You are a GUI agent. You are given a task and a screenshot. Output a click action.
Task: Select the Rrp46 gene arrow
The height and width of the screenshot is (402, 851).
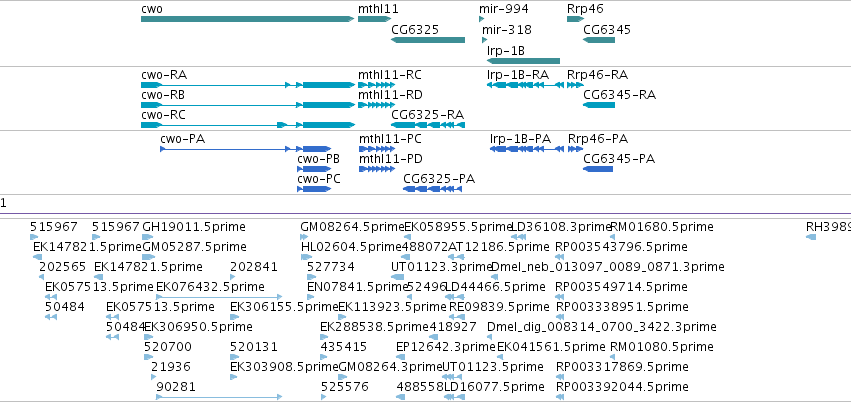click(x=575, y=19)
